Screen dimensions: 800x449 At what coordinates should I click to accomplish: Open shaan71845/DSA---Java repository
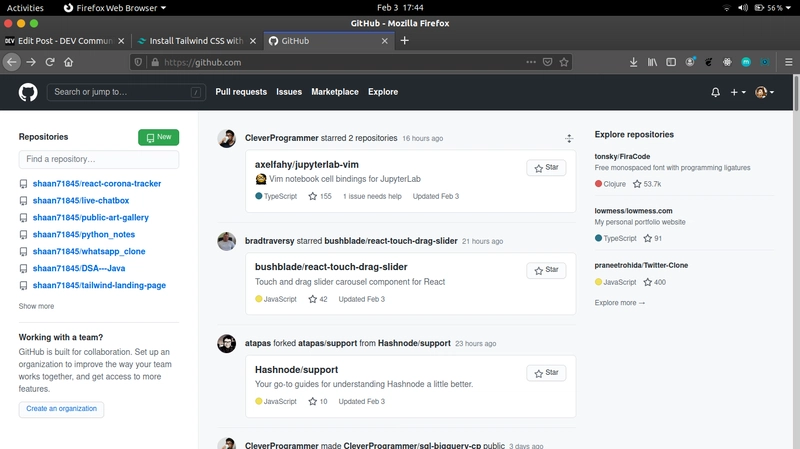pos(79,268)
